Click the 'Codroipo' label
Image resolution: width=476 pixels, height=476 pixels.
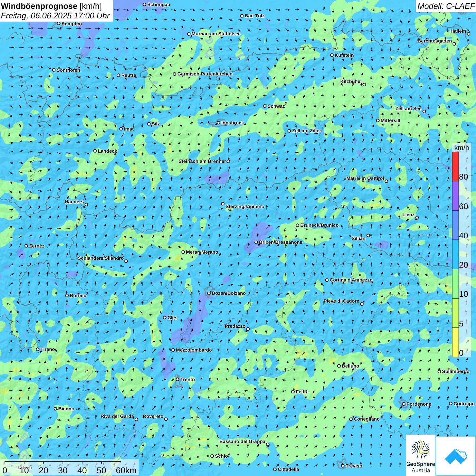tap(464, 404)
